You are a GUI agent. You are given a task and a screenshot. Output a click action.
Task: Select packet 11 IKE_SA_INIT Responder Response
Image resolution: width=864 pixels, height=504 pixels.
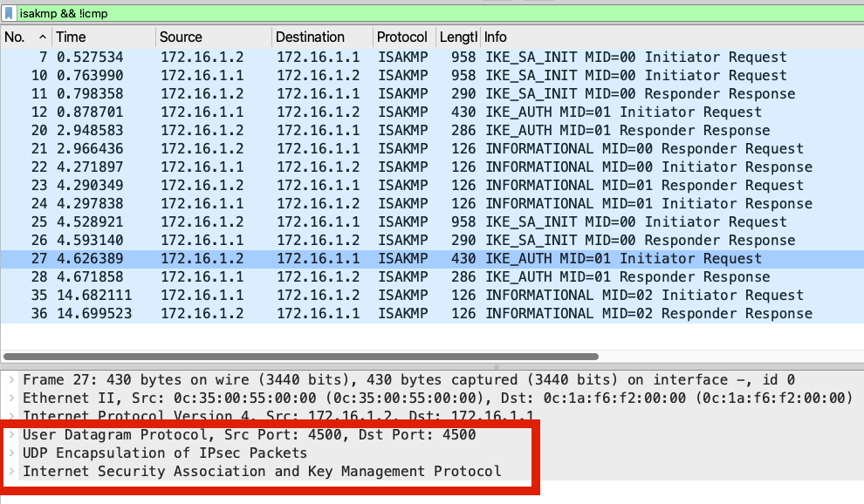click(x=432, y=93)
